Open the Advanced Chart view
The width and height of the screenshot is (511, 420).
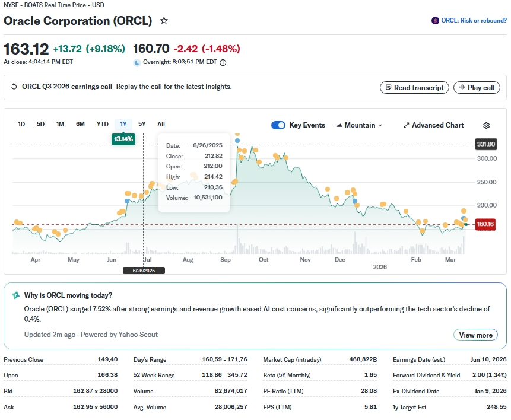pyautogui.click(x=433, y=125)
